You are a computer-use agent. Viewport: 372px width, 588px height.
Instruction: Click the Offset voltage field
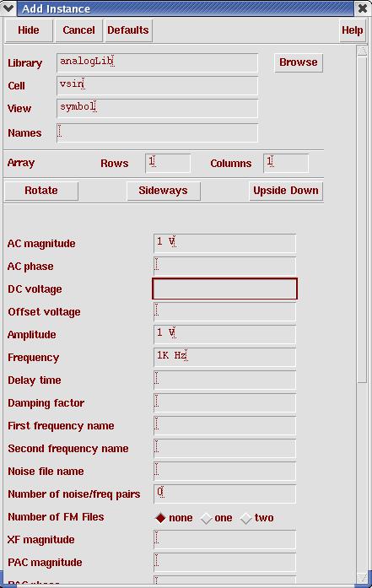(x=224, y=311)
